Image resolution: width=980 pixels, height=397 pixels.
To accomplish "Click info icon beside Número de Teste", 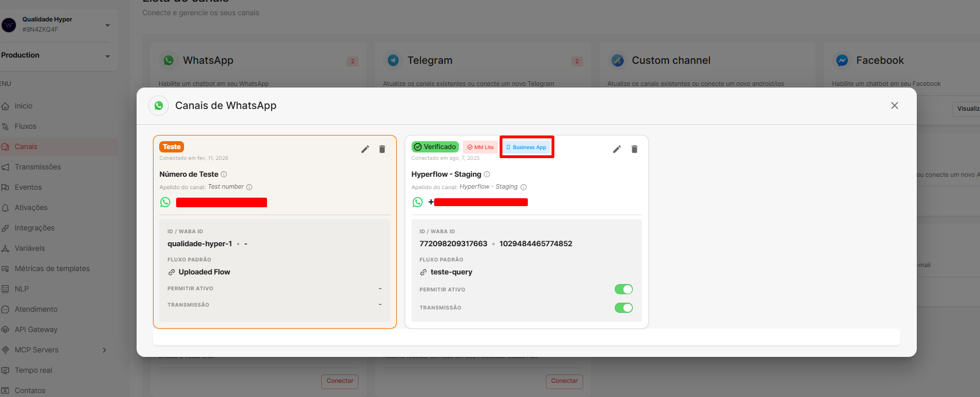I will click(224, 174).
